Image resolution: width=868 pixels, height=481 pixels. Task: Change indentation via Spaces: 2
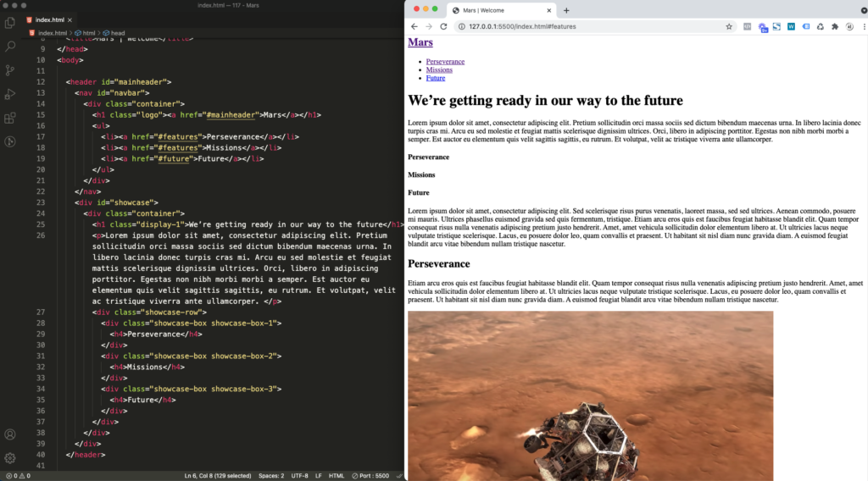[x=271, y=475]
